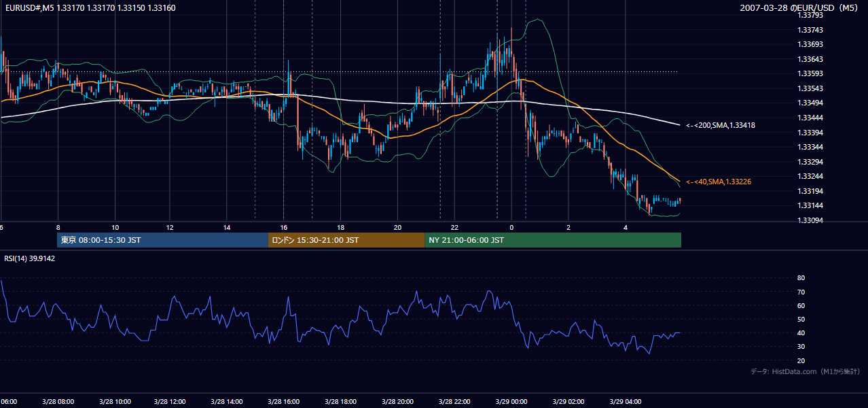Click price axis value 1.33643

click(810, 59)
